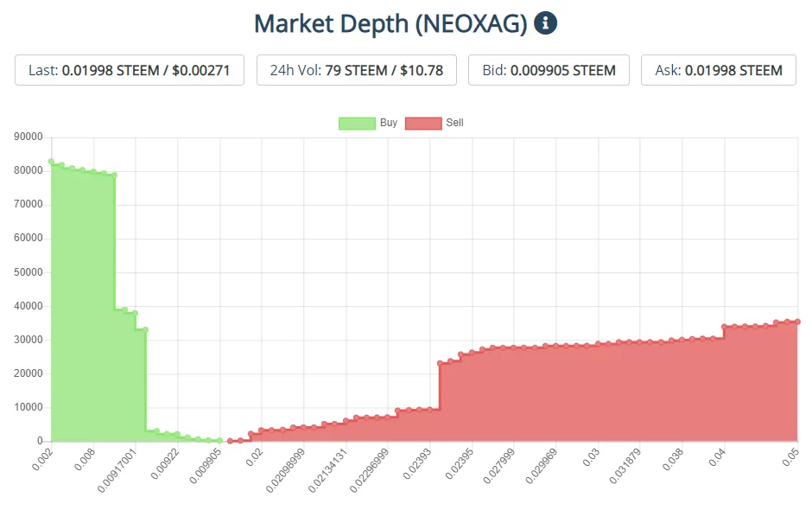Click the 0.02296999 x-axis price label
The height and width of the screenshot is (510, 812).
coord(369,470)
